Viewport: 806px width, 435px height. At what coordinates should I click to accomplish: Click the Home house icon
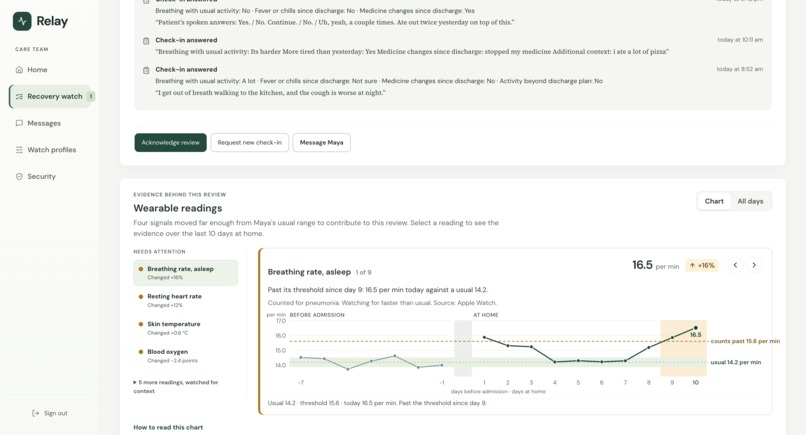[19, 69]
